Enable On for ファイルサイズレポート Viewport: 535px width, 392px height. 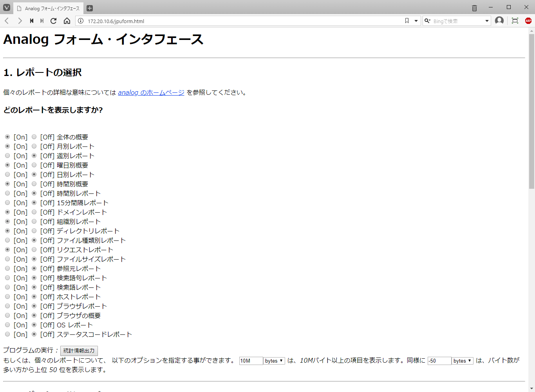coord(7,259)
